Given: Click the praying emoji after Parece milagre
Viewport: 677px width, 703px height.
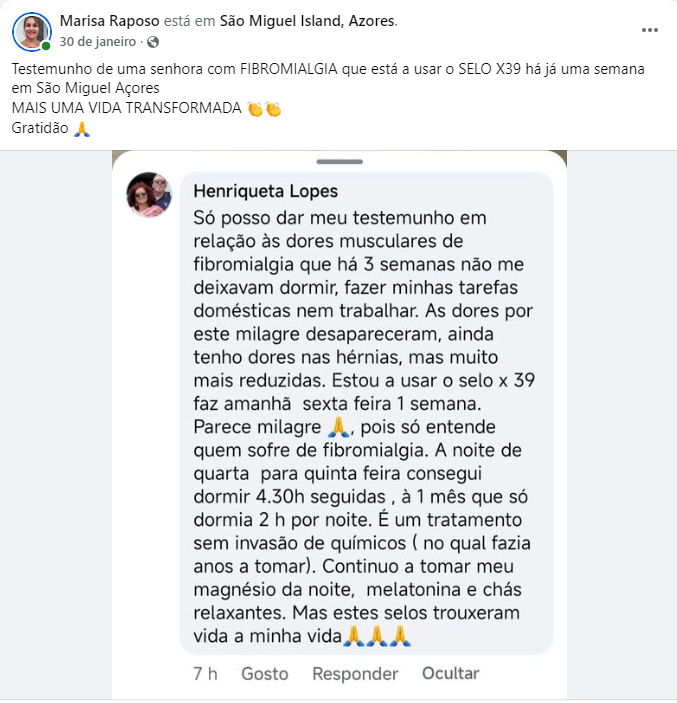Looking at the screenshot, I should (338, 427).
